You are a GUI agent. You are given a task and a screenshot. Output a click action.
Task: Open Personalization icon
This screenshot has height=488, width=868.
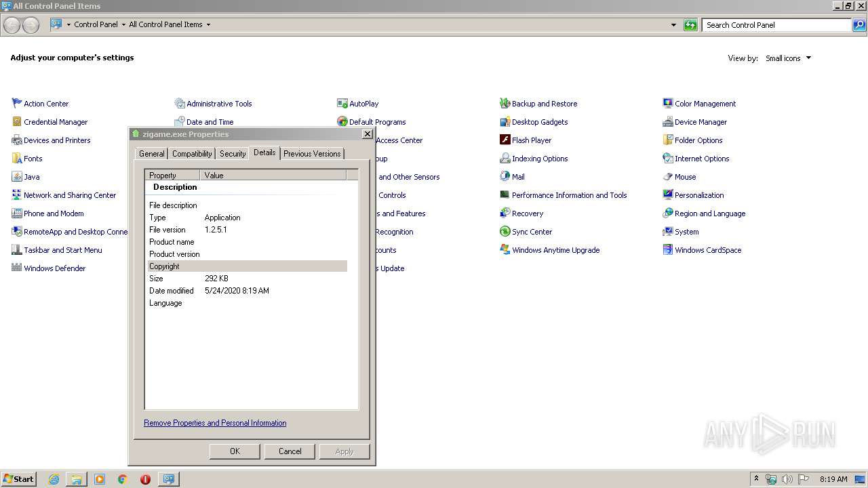[x=668, y=195]
